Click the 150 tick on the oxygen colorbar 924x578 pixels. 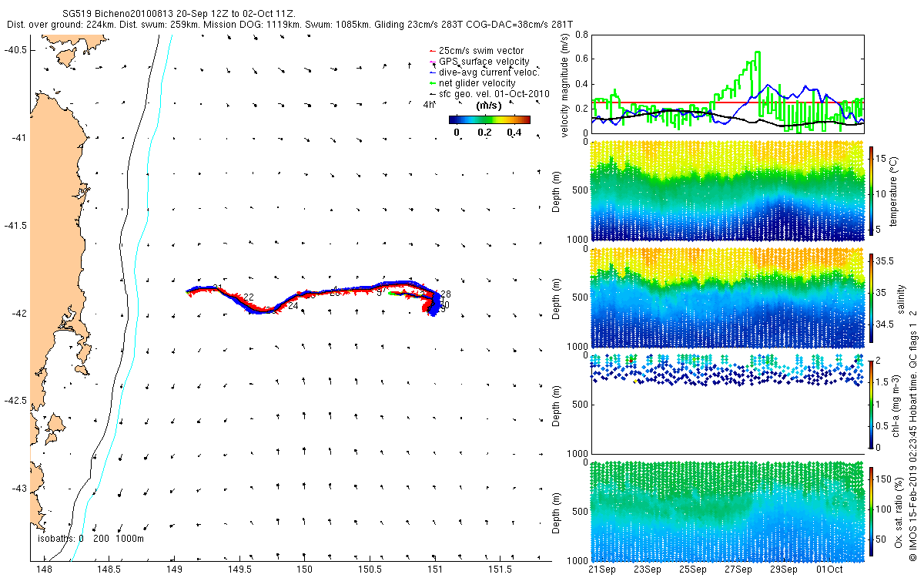pos(884,478)
